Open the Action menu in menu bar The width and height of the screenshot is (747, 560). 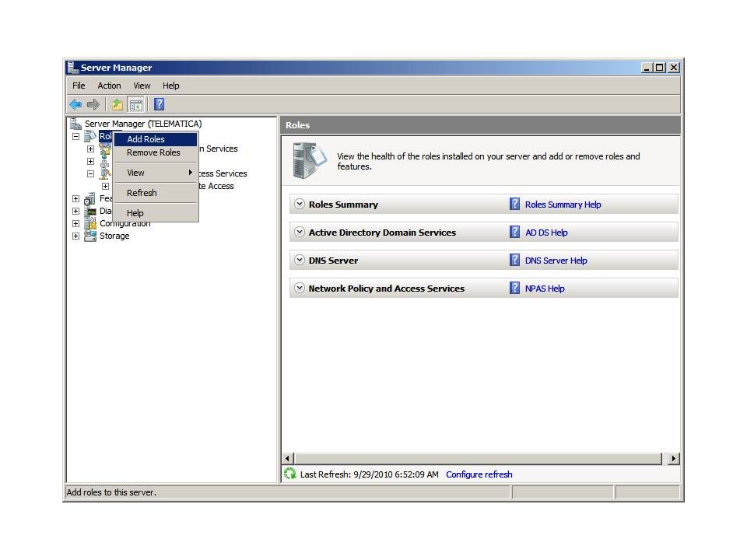coord(109,86)
